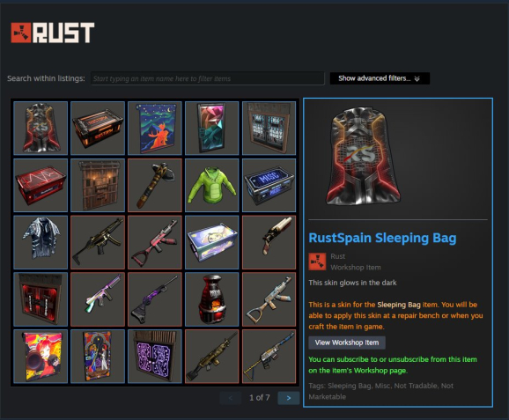The height and width of the screenshot is (420, 509).
Task: Select the green hoodie item in the grid
Action: click(x=212, y=185)
